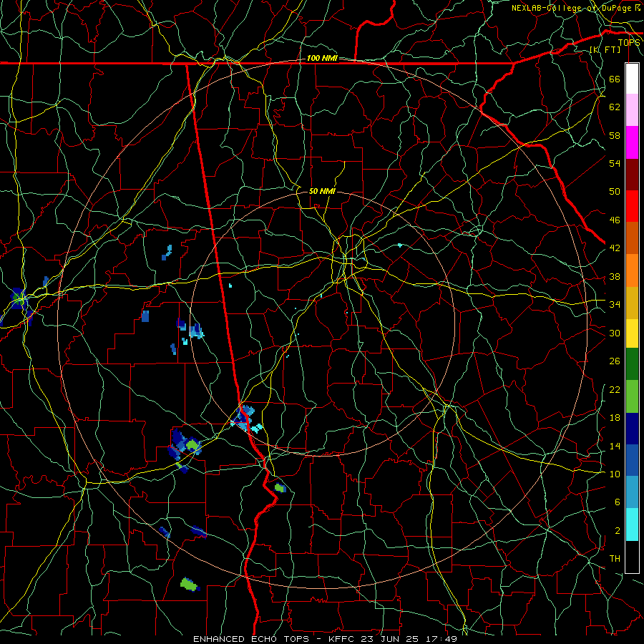Click the magenta legend swatch
This screenshot has height=644, width=644.
click(x=632, y=142)
